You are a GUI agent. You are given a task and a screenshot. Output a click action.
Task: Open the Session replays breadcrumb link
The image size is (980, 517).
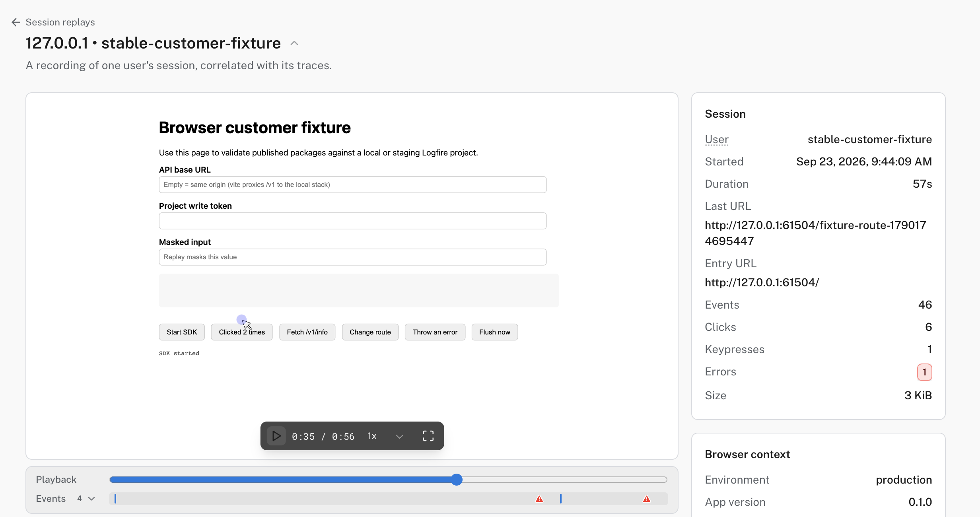click(60, 22)
